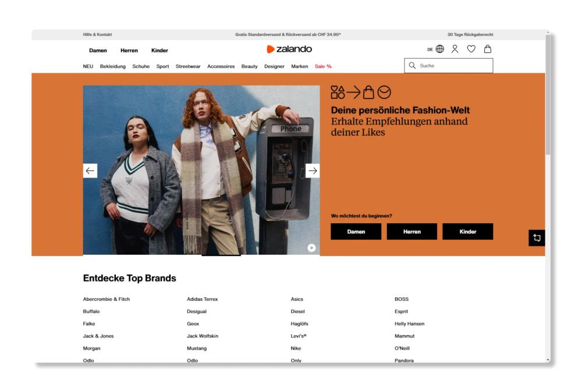Open Only brand link
This screenshot has width=582, height=392.
(296, 360)
